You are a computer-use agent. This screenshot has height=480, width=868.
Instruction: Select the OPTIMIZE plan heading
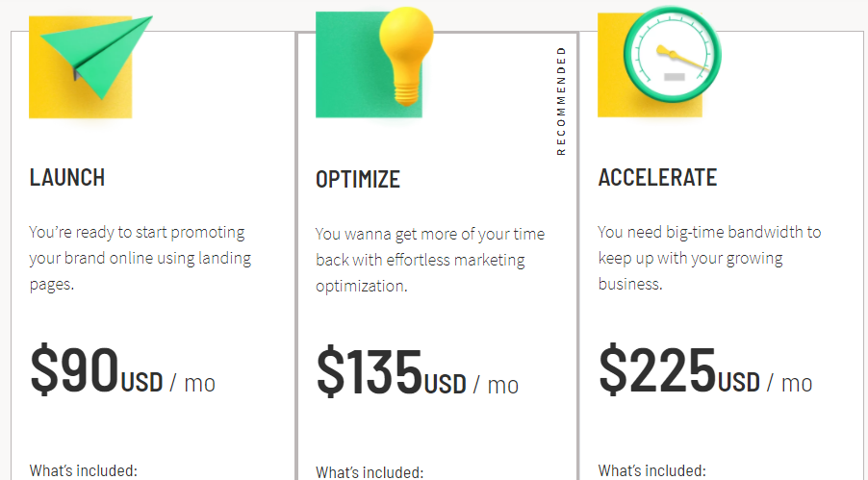pos(358,179)
